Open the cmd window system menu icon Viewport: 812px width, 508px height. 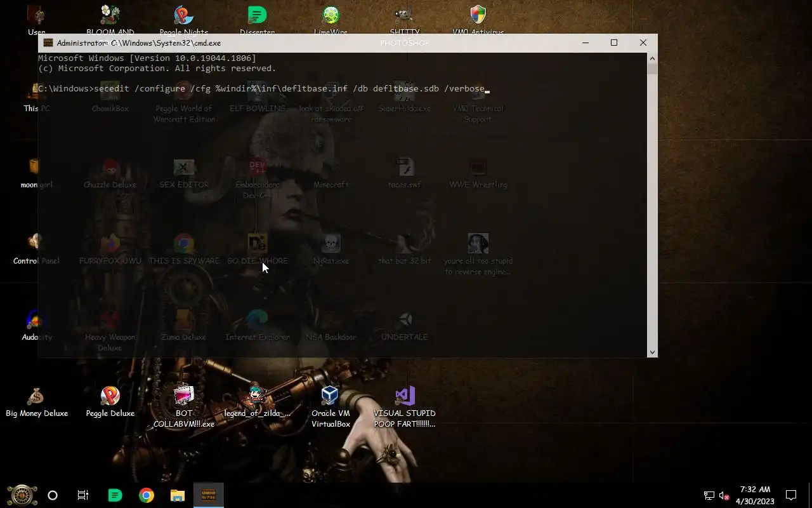click(x=48, y=43)
